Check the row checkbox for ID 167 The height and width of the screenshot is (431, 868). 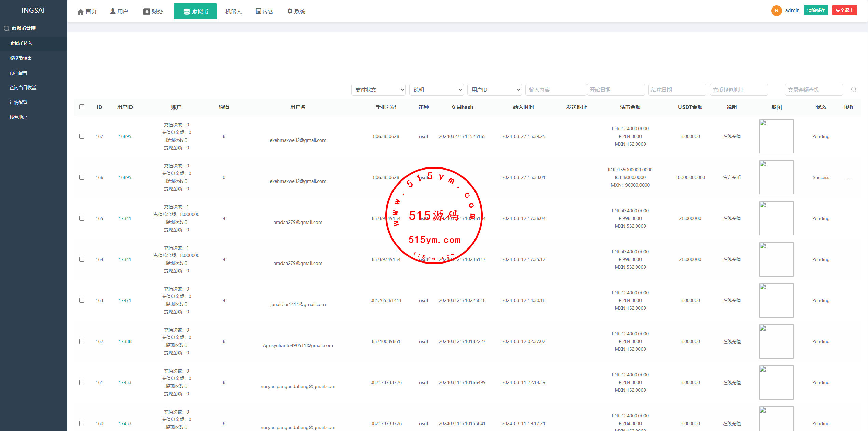pos(82,136)
